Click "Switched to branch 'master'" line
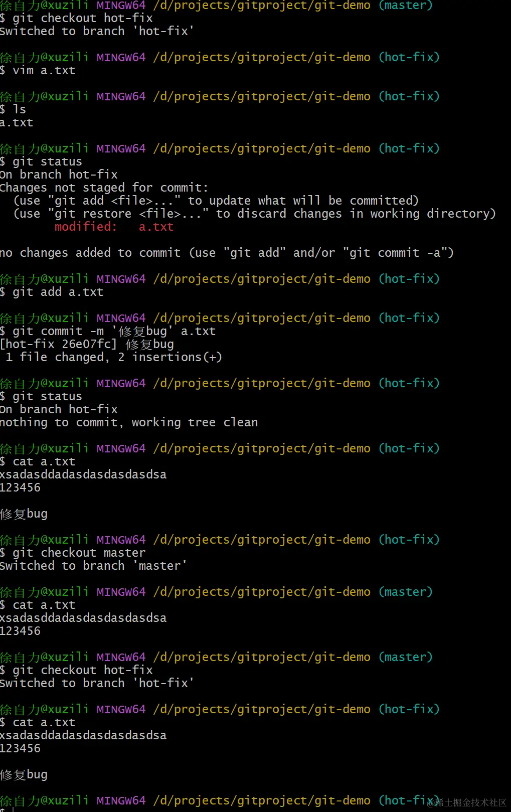 coord(93,566)
